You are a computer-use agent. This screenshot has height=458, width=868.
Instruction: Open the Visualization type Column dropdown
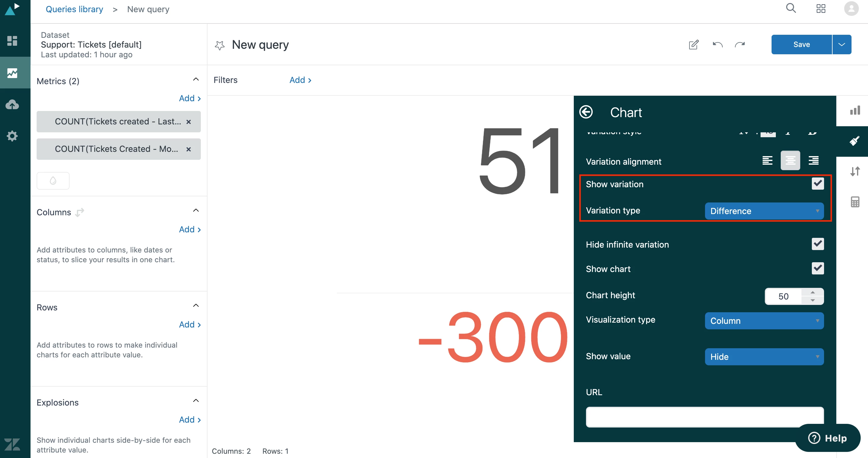(x=764, y=320)
